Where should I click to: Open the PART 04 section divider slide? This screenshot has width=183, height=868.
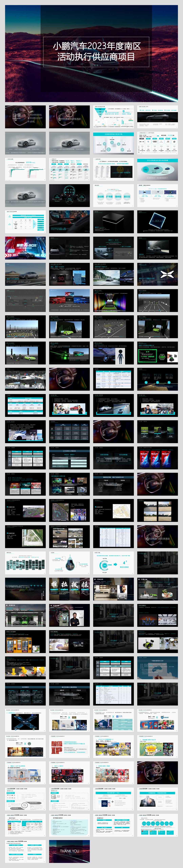pyautogui.click(x=157, y=772)
